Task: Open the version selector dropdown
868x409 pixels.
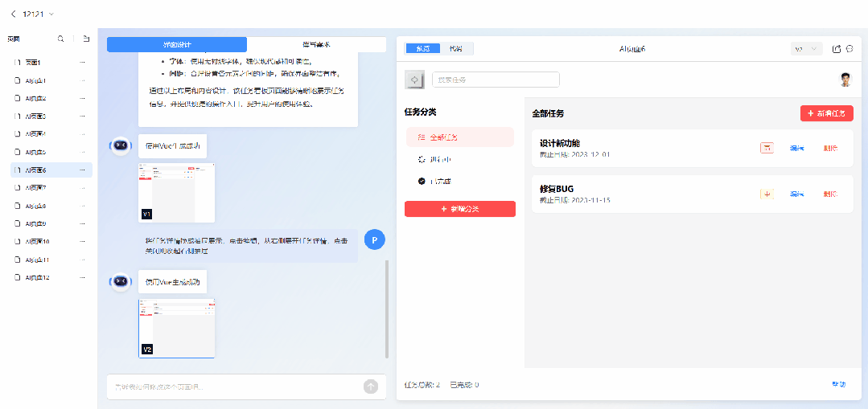Action: 806,49
